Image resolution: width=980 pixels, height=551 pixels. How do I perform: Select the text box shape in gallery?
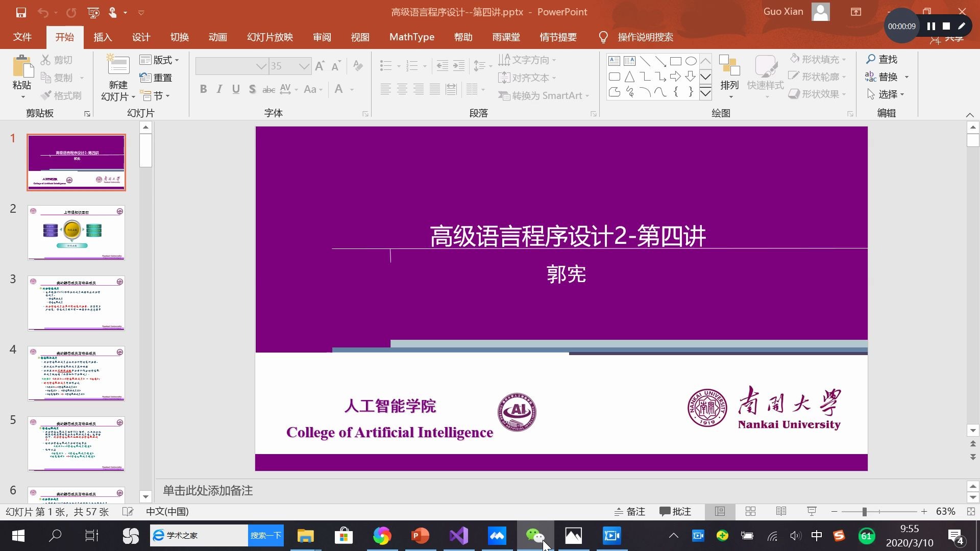pyautogui.click(x=615, y=61)
